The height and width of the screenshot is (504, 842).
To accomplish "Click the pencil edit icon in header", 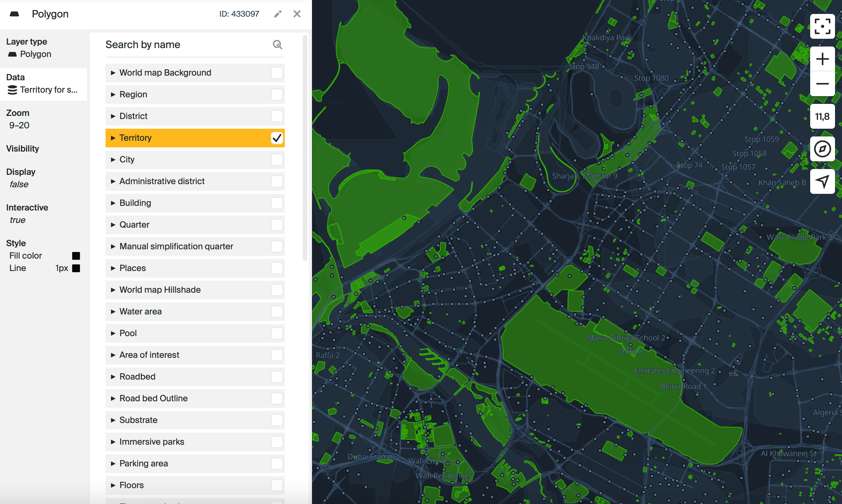I will pyautogui.click(x=277, y=14).
